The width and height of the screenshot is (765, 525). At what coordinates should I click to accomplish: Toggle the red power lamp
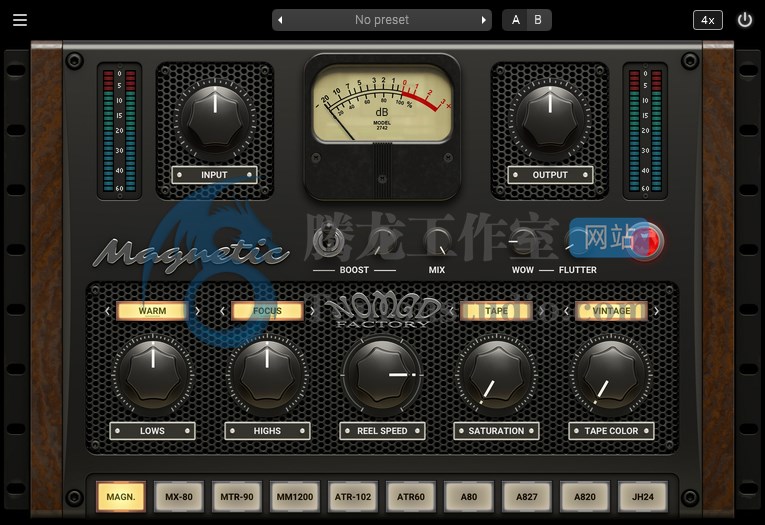coord(645,241)
